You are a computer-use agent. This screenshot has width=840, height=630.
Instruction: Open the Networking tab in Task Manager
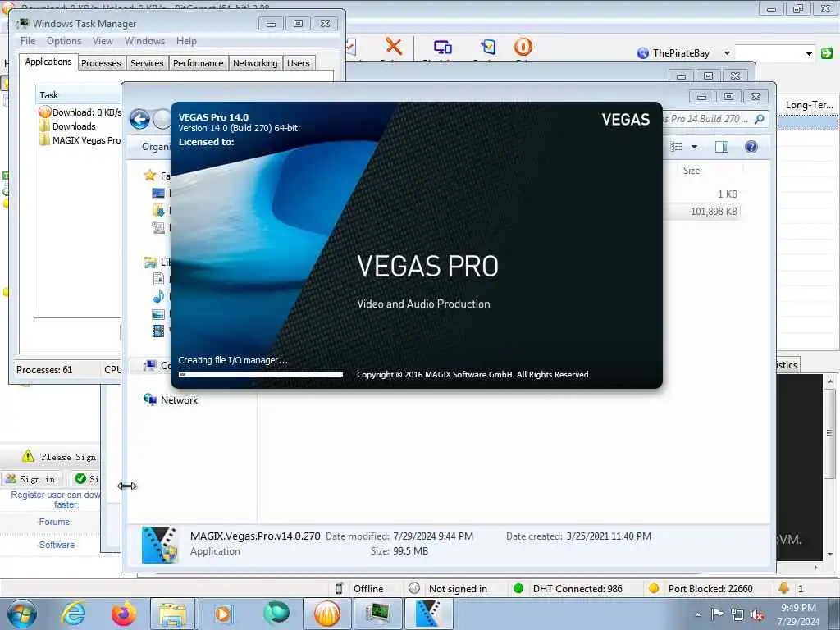pyautogui.click(x=255, y=63)
